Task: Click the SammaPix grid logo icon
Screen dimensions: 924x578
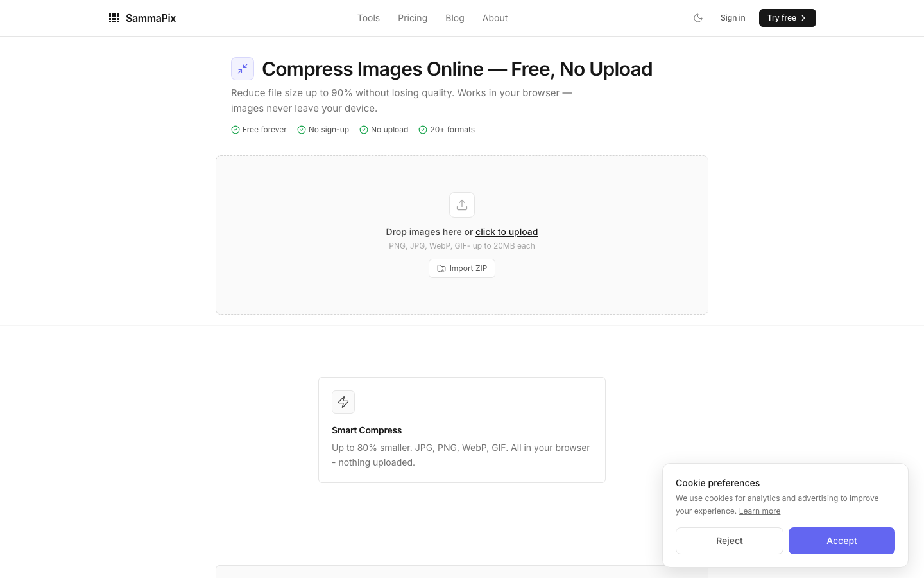Action: [114, 17]
